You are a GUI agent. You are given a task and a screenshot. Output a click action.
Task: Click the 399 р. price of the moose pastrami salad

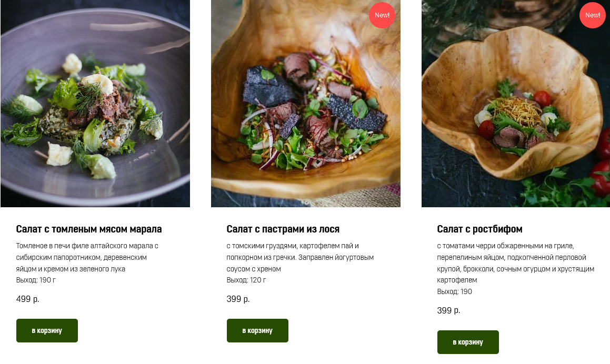[x=238, y=299]
